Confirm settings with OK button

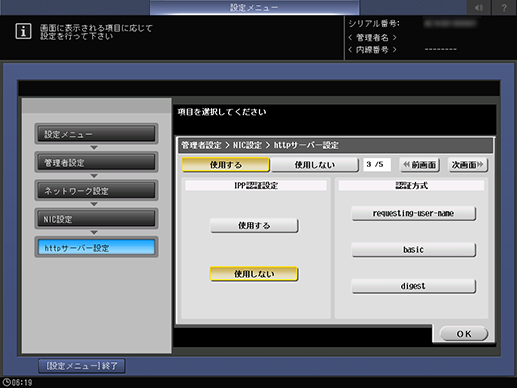pyautogui.click(x=464, y=334)
